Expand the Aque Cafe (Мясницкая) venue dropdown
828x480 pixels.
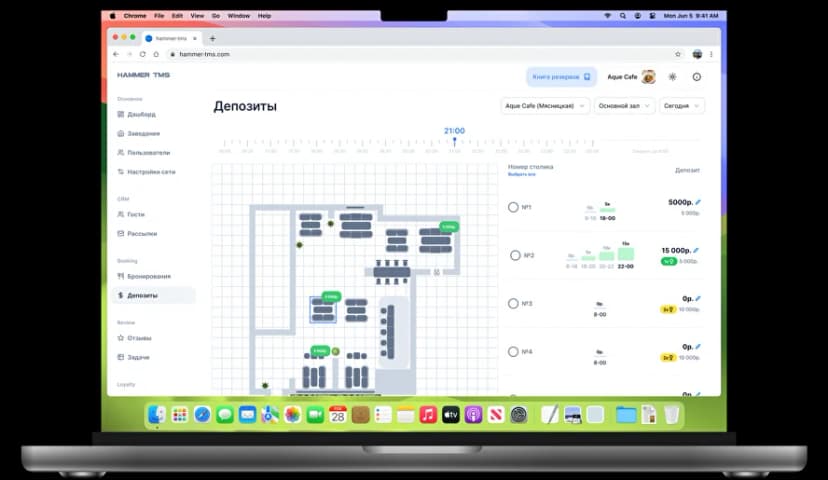click(544, 106)
